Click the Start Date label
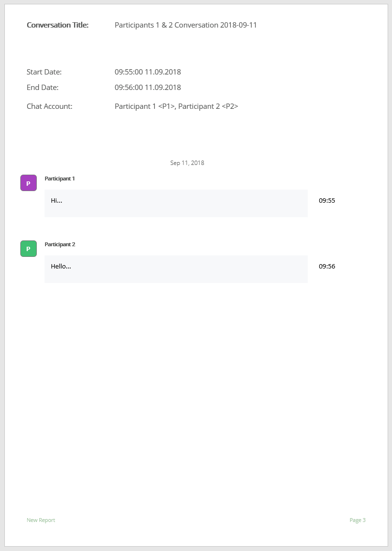392x551 pixels. (44, 72)
